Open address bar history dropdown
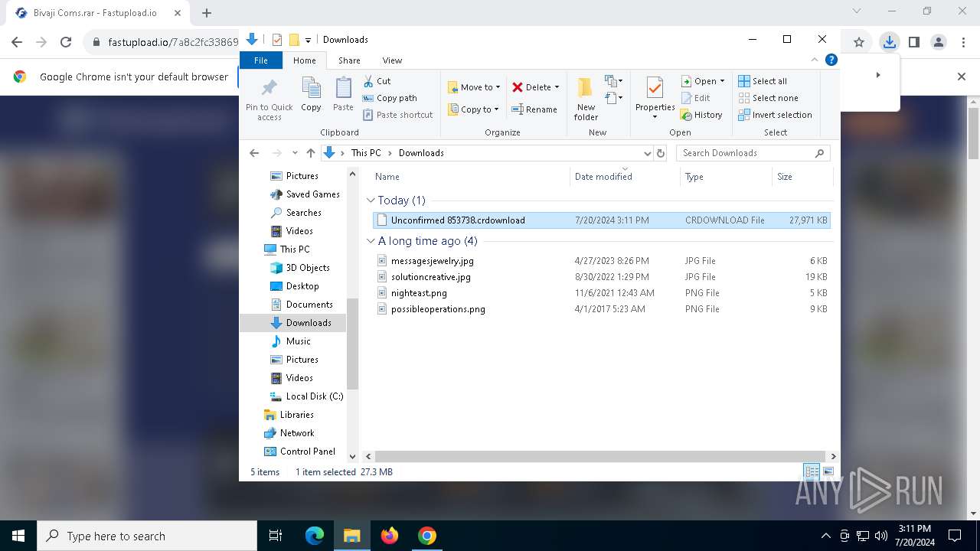980x551 pixels. click(x=648, y=153)
